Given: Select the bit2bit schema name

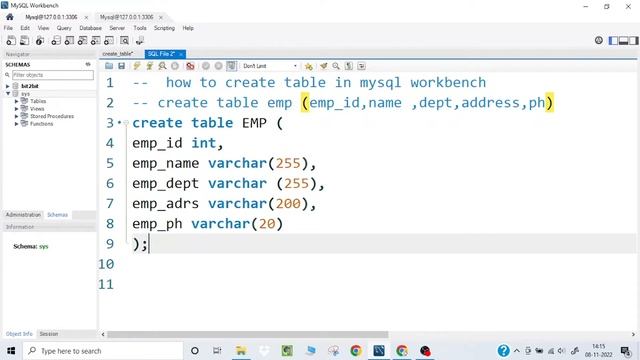Looking at the screenshot, I should coord(30,86).
